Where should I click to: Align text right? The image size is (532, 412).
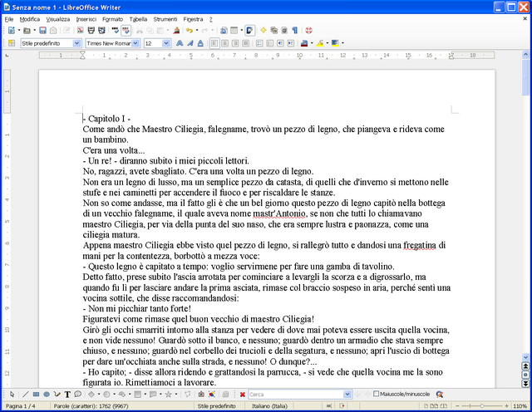point(235,43)
